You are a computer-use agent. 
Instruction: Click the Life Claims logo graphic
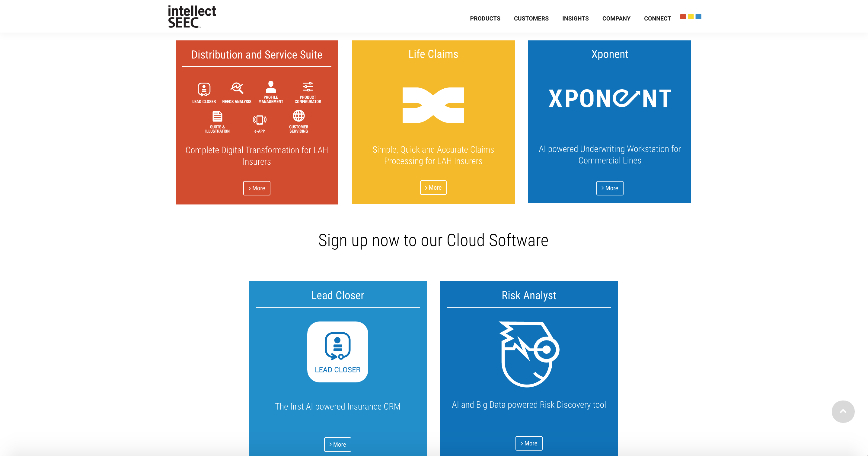coord(433,105)
